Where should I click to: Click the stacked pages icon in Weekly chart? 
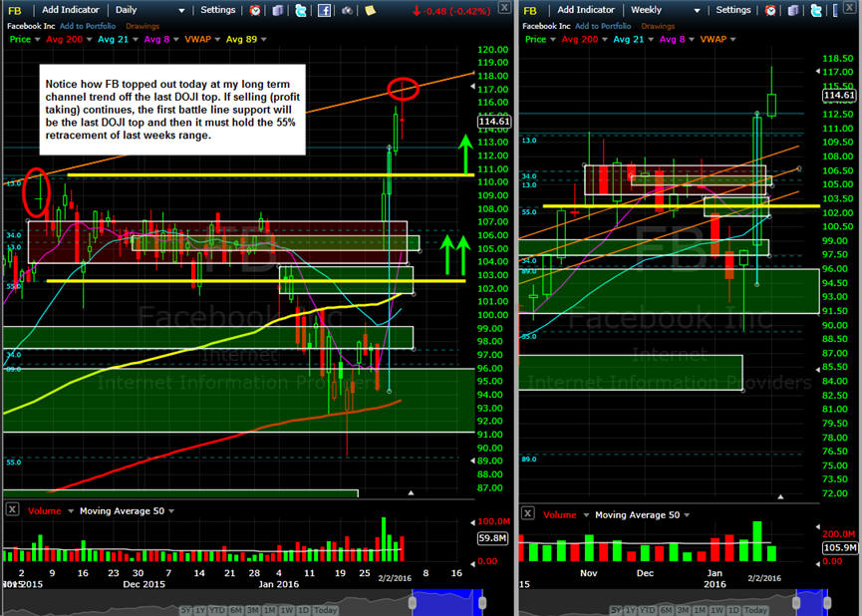(792, 10)
